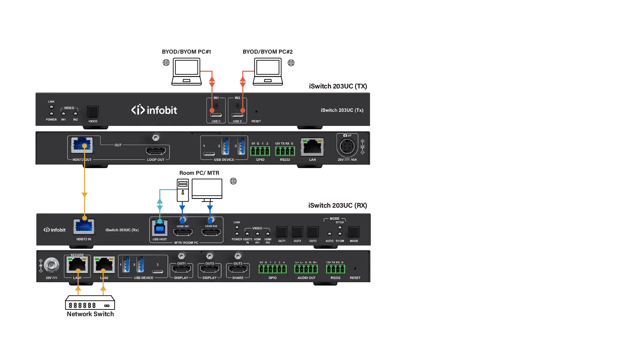The width and height of the screenshot is (644, 362).
Task: Click the infobit logo on the RX front panel
Action: (54, 230)
